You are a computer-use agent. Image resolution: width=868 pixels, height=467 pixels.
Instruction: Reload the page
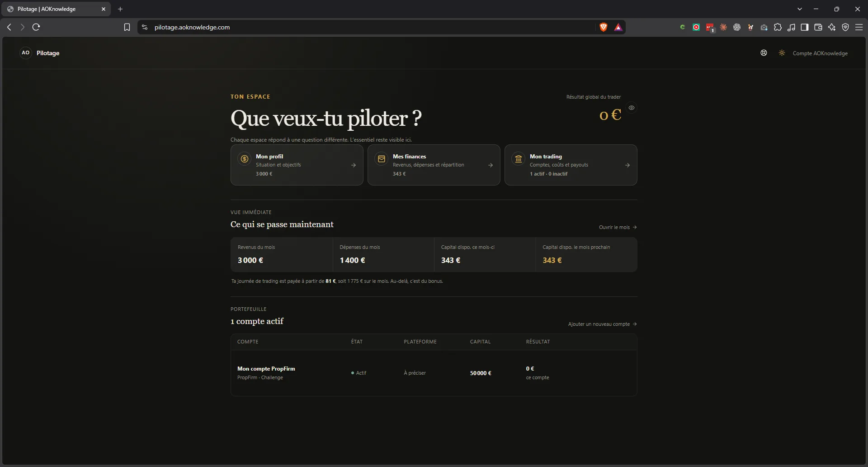coord(36,27)
